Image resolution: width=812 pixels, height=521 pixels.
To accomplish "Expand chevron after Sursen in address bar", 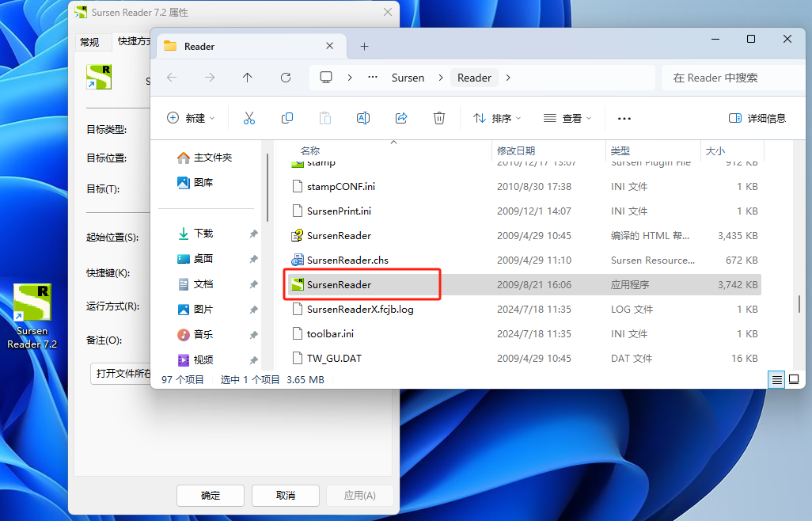I will 441,78.
